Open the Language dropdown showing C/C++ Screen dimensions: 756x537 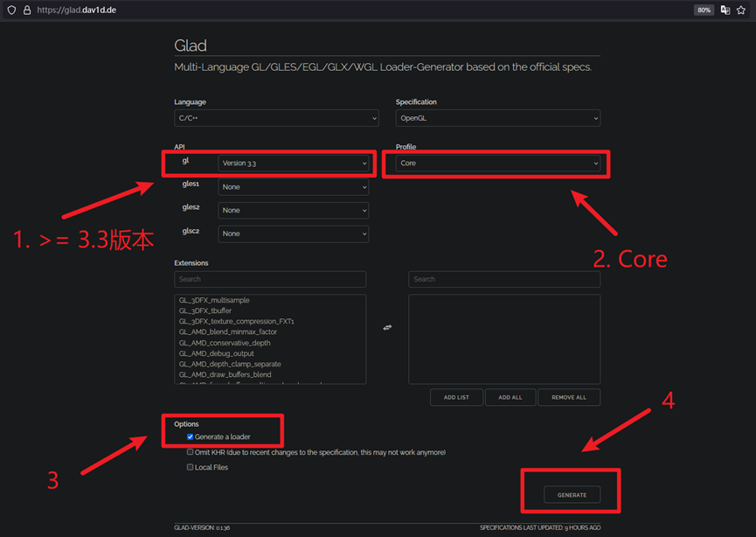pyautogui.click(x=276, y=117)
